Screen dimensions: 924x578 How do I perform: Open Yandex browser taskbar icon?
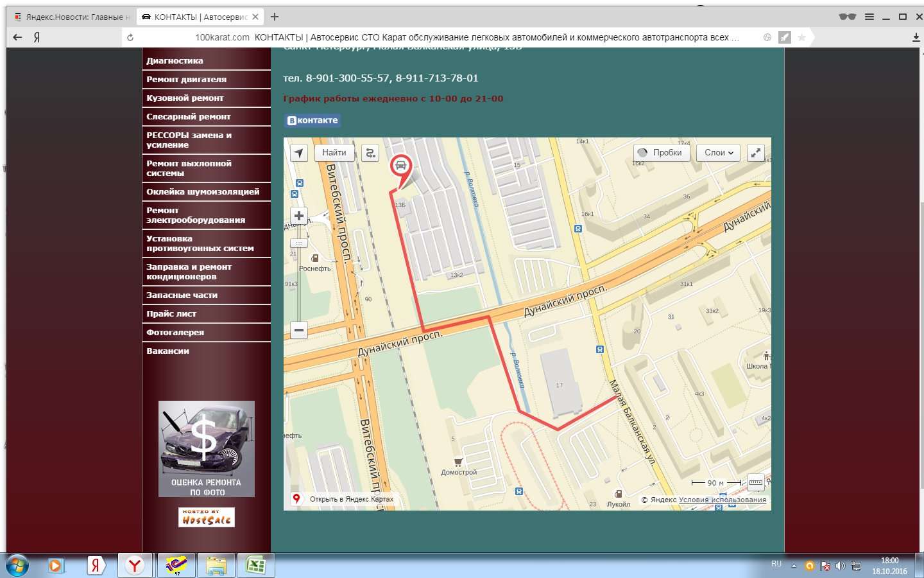(x=135, y=566)
